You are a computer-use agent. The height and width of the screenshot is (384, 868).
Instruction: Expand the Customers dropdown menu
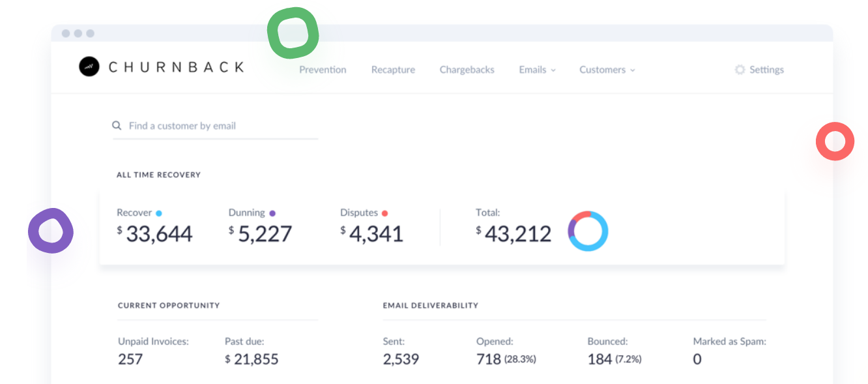pyautogui.click(x=607, y=70)
